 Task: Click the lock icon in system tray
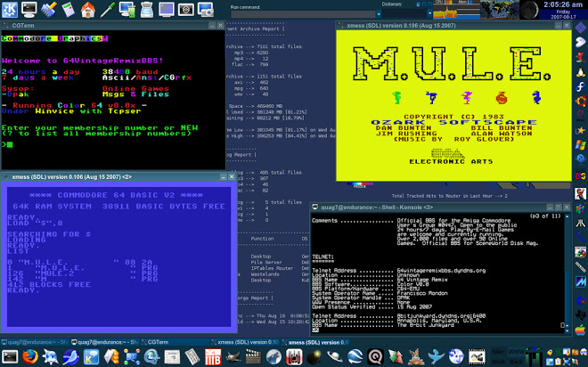[549, 353]
